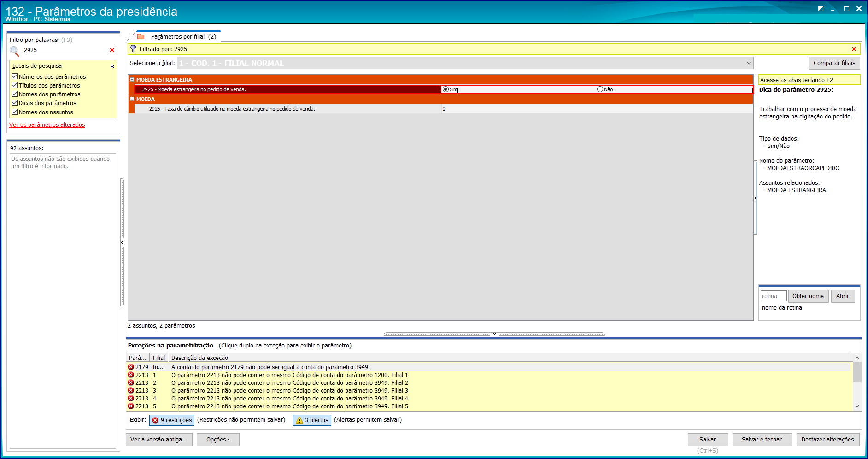Viewport: 868px width, 459px height.
Task: Toggle 'Nomes dos parâmetros' checkbox
Action: (x=15, y=94)
